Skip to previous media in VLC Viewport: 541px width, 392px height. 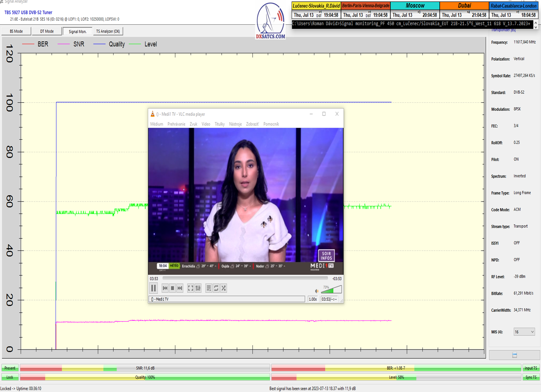(165, 288)
